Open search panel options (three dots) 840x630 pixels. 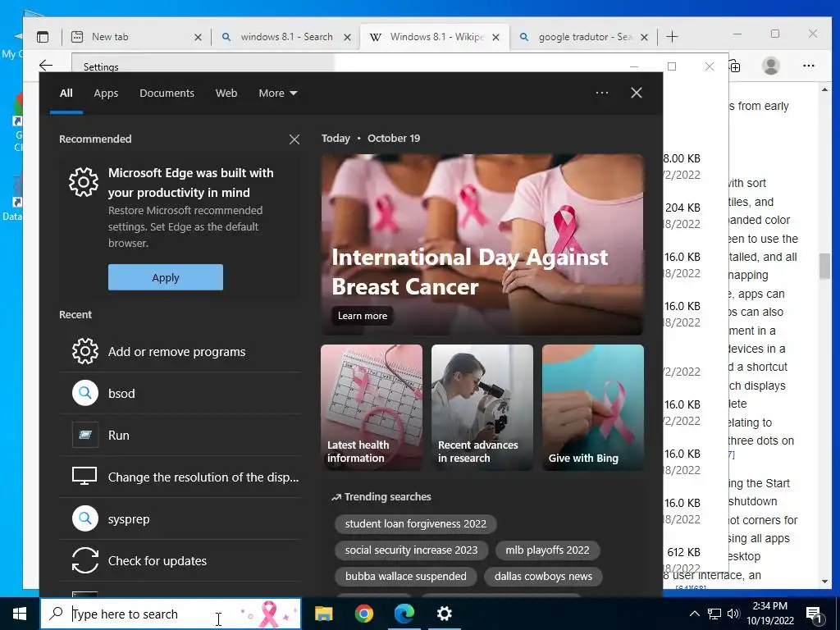coord(602,93)
